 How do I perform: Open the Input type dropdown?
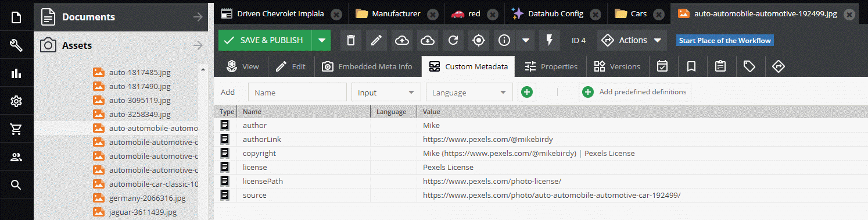(386, 92)
